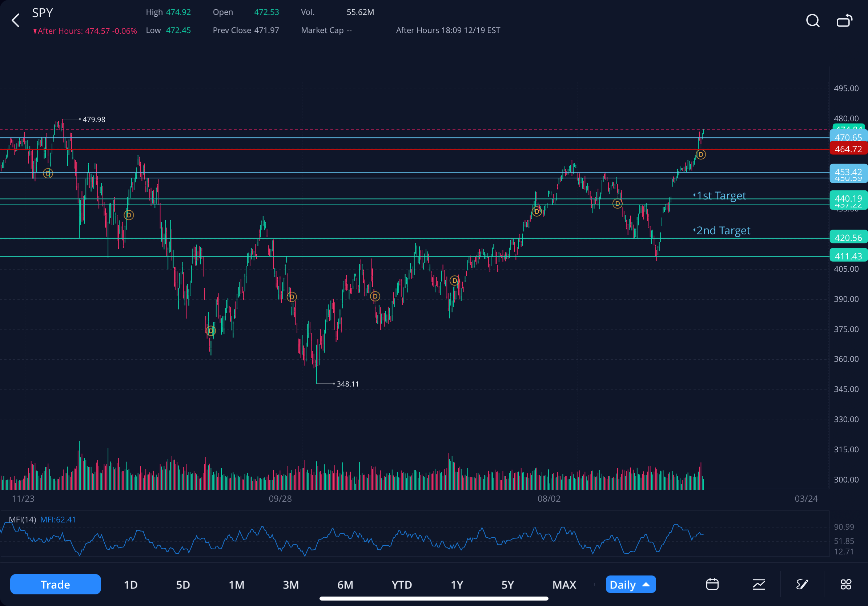Go back using the left arrow icon
This screenshot has height=606, width=868.
coord(16,20)
